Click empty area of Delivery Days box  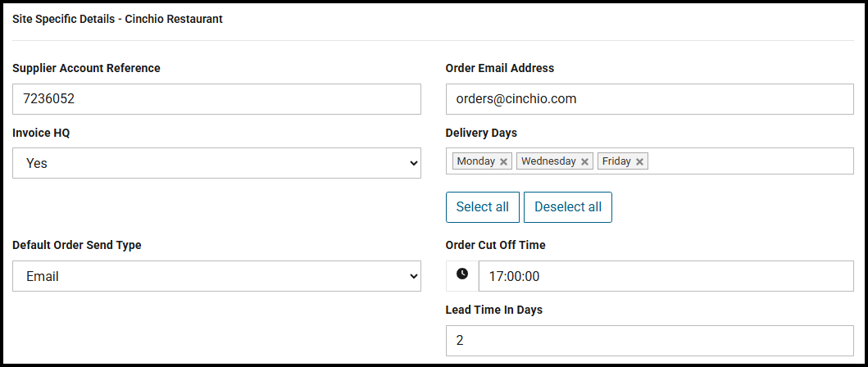pyautogui.click(x=750, y=161)
